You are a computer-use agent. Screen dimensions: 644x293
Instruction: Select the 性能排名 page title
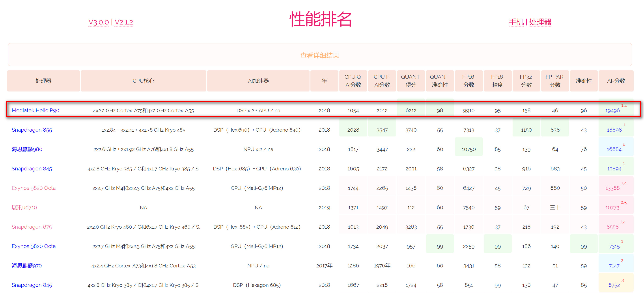pyautogui.click(x=320, y=19)
